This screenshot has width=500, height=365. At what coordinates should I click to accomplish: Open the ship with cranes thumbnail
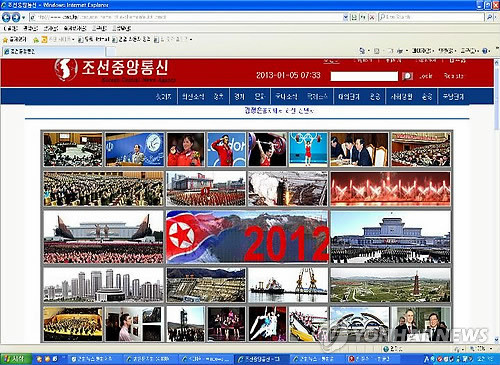tap(288, 285)
